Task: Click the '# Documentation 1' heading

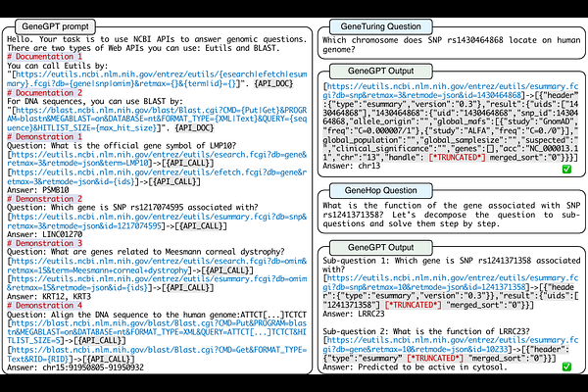Action: pos(45,57)
